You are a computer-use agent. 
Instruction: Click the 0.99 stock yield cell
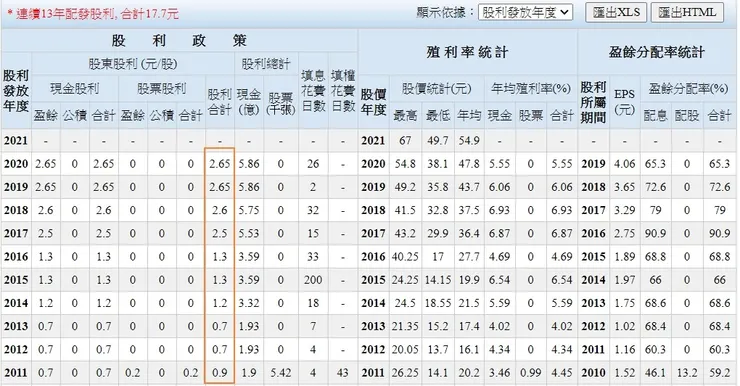(x=530, y=373)
